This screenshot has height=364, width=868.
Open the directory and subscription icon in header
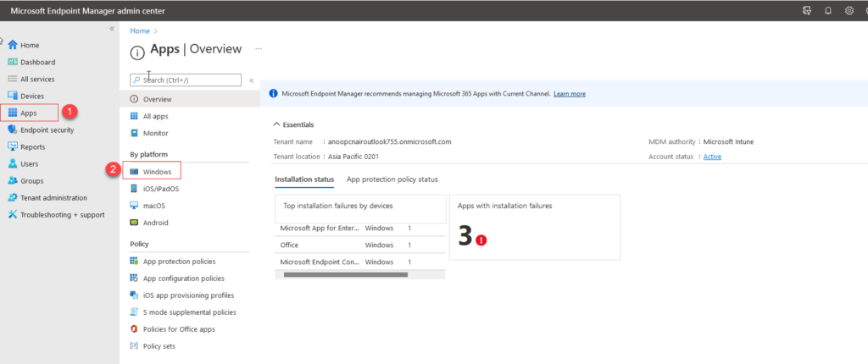click(807, 10)
